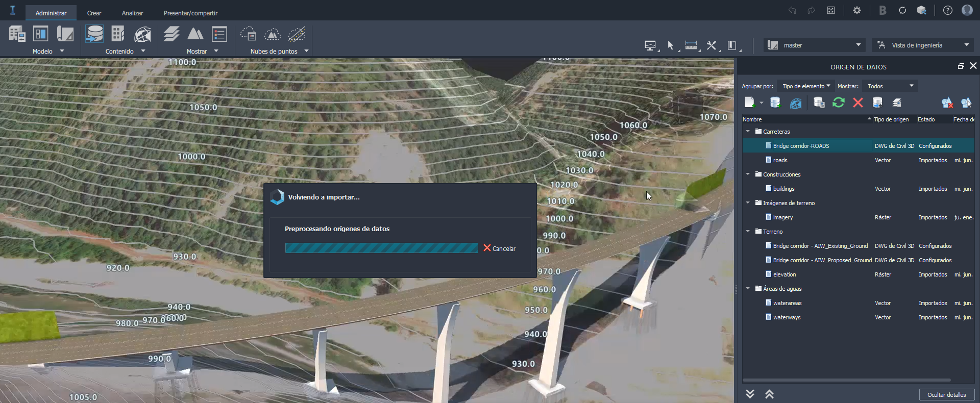The height and width of the screenshot is (403, 980).
Task: Click the building grid icon in the Contenido group
Action: point(118,34)
